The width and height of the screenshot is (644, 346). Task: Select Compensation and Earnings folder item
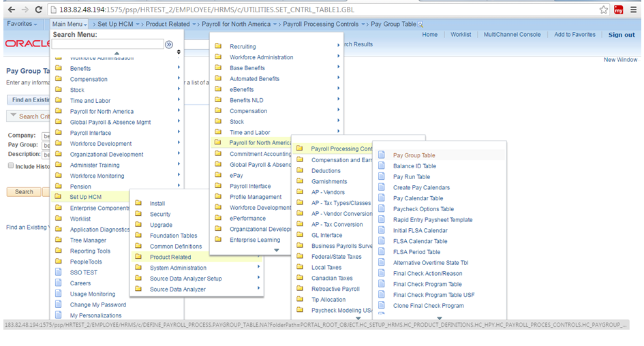tap(341, 160)
